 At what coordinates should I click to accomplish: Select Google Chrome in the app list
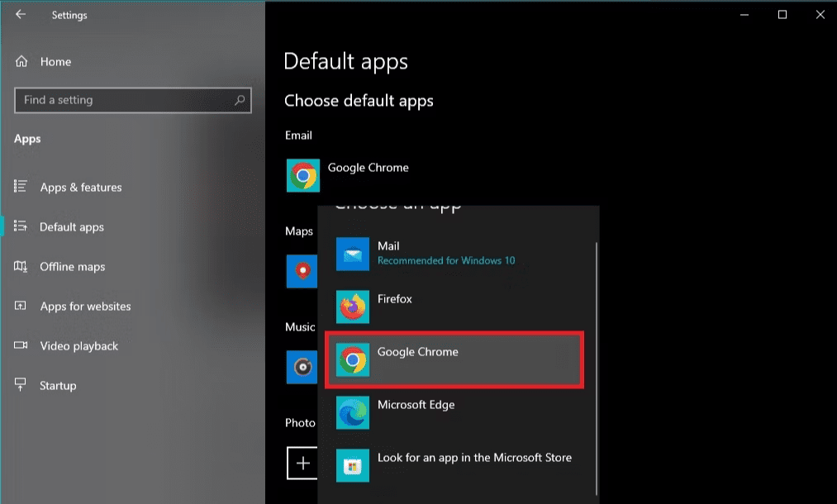tap(454, 359)
